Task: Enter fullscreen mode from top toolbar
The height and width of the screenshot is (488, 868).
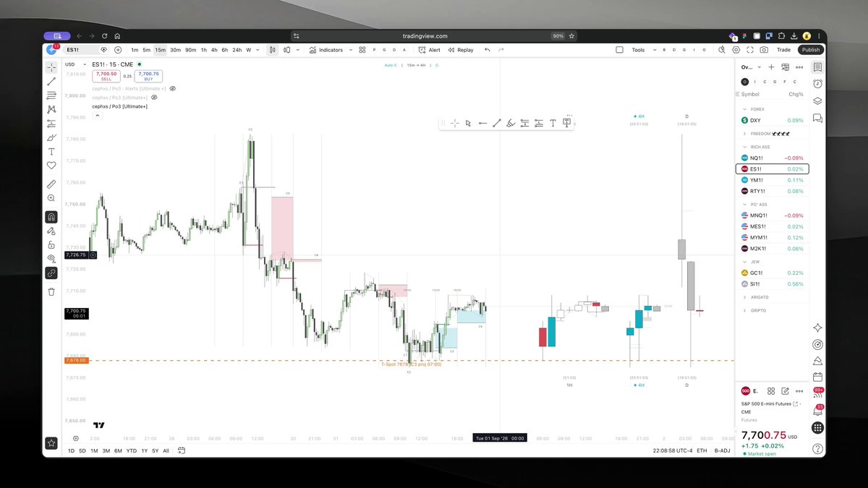Action: 750,50
